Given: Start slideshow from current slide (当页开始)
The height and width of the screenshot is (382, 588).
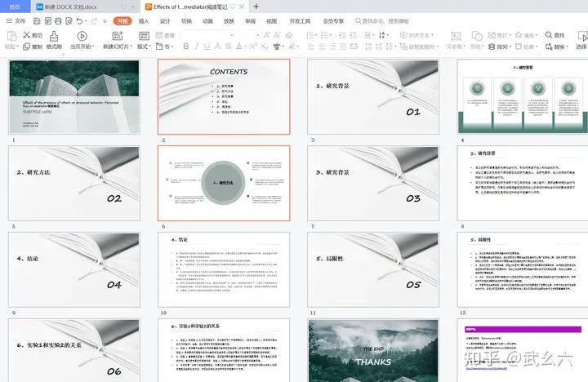Looking at the screenshot, I should coord(81,38).
